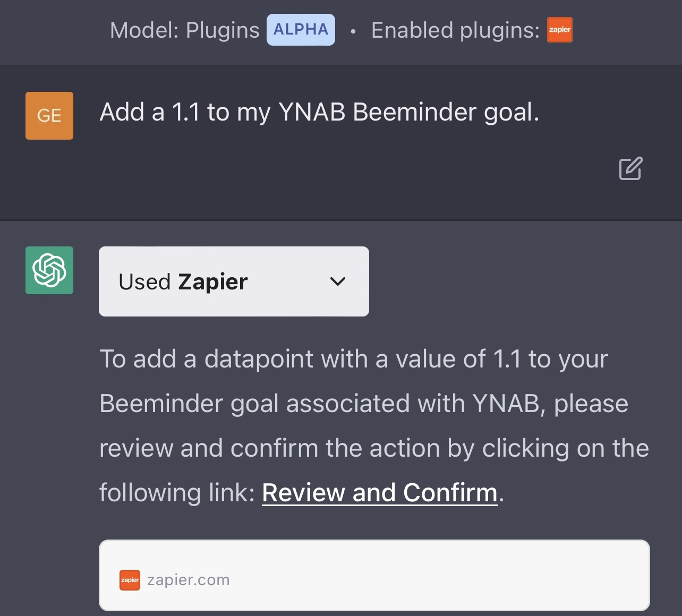Click the dot separator in the header
682x616 pixels.
click(x=353, y=31)
